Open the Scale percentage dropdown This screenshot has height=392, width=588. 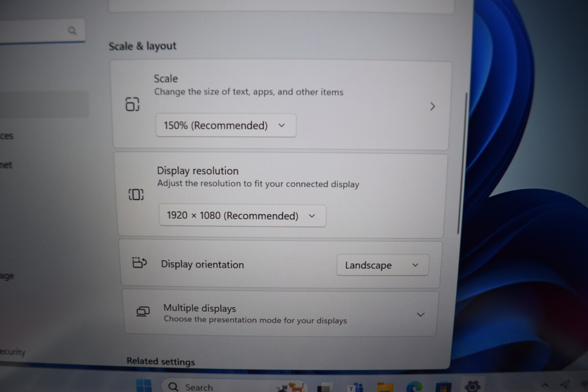(226, 125)
